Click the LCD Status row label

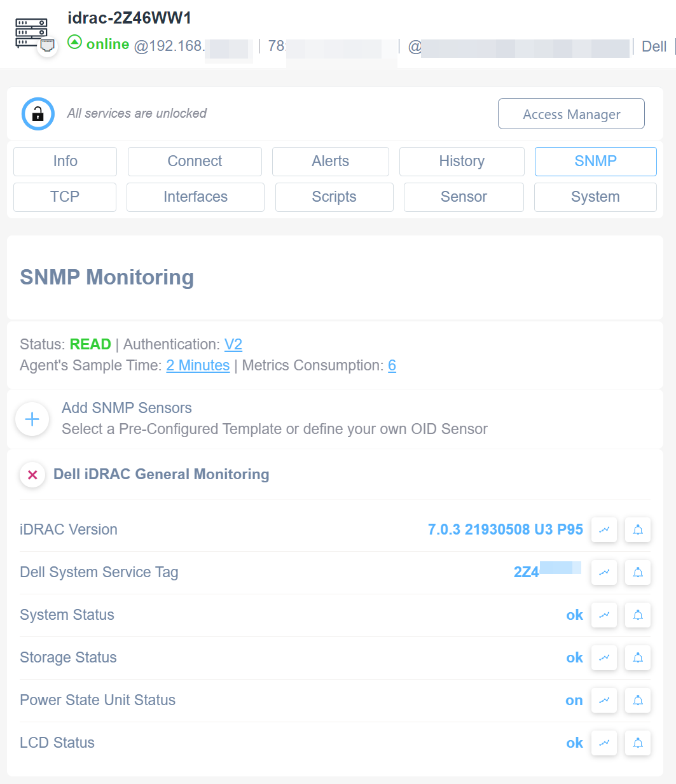coord(57,743)
